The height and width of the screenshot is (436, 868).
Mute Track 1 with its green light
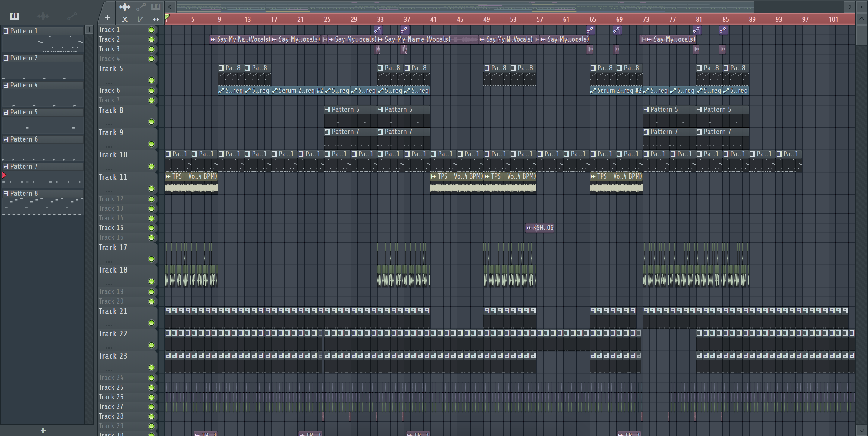152,30
